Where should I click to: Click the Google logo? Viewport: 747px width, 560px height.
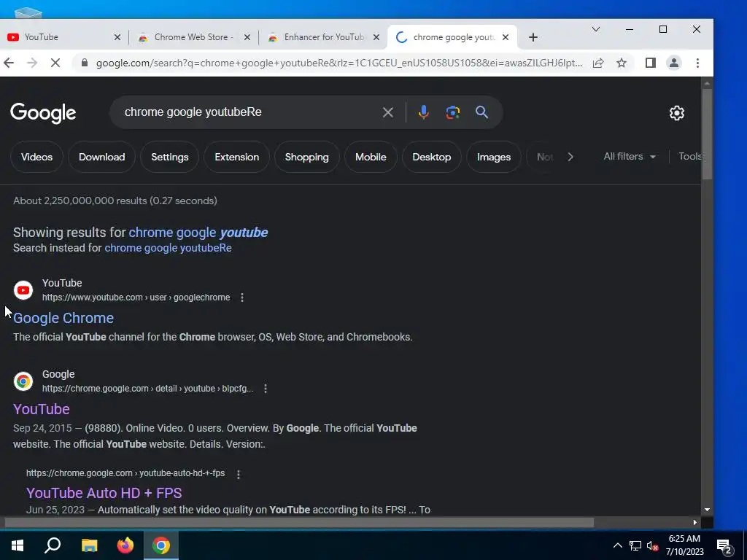pyautogui.click(x=43, y=113)
